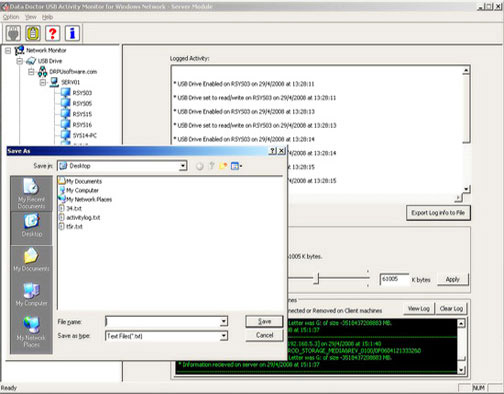
Task: Click the File name input field
Action: 163,322
